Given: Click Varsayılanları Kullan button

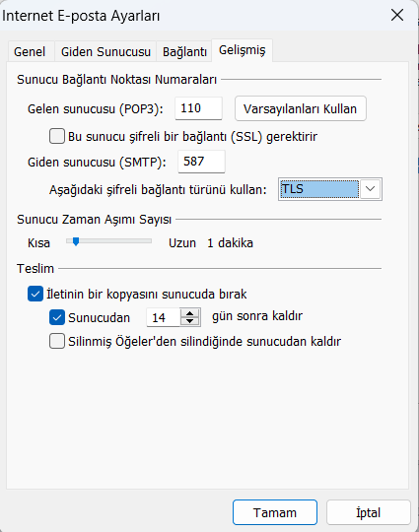Looking at the screenshot, I should tap(301, 108).
